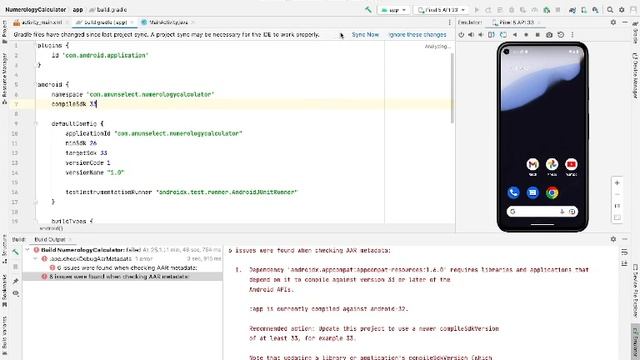Click the eye view options icon in build panel
This screenshot has width=640, height=360.
pyautogui.click(x=16, y=293)
